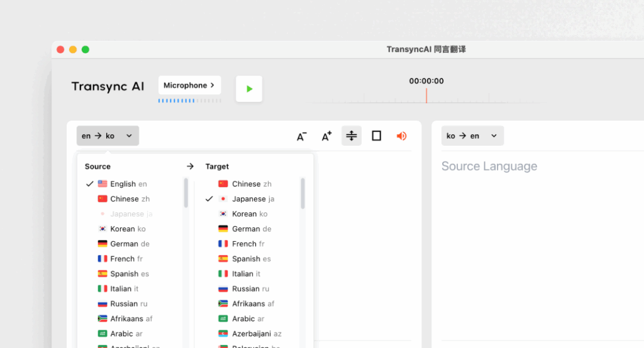Open the ko → en language dropdown

coord(472,136)
